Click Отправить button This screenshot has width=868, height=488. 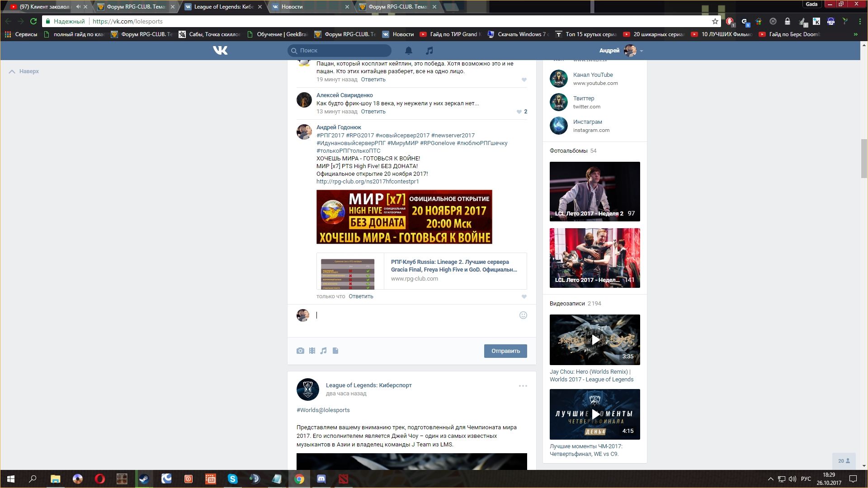tap(505, 351)
